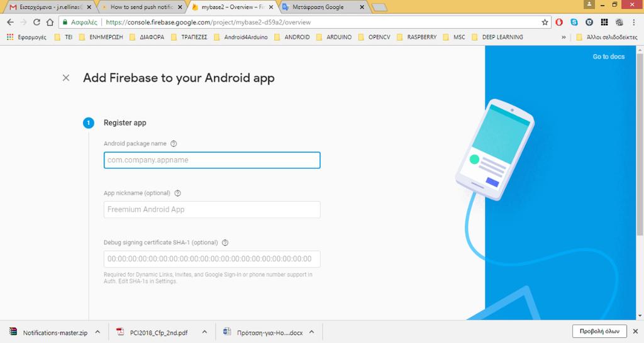Open the RASPBERRY bookmark folder
644x343 pixels.
pos(417,37)
